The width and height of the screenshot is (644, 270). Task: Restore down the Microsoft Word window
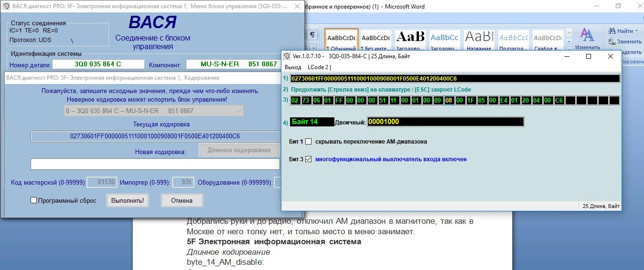point(618,6)
